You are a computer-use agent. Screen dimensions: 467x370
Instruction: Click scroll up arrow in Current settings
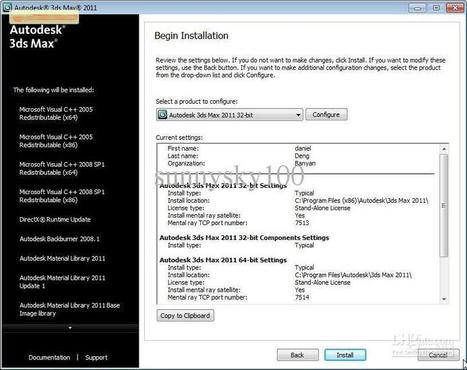point(444,149)
